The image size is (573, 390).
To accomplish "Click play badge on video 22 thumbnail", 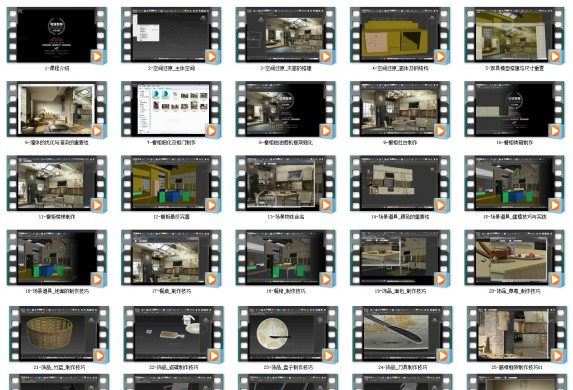I will 213,356.
